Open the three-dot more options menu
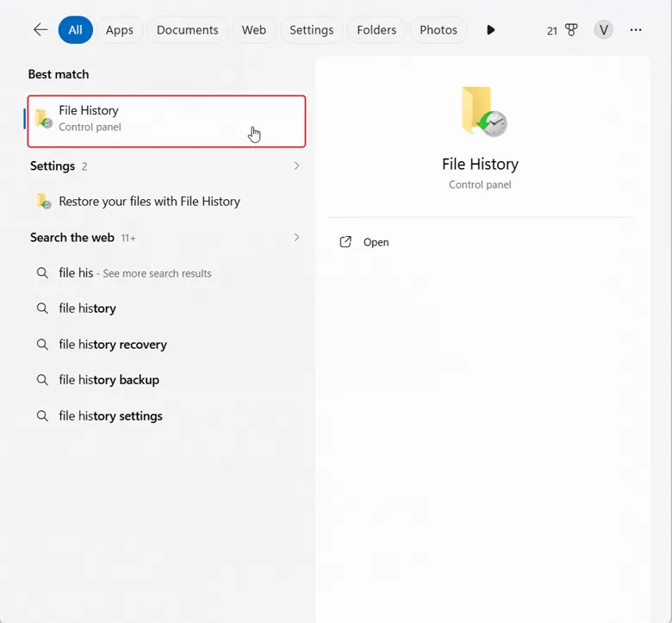 point(636,30)
